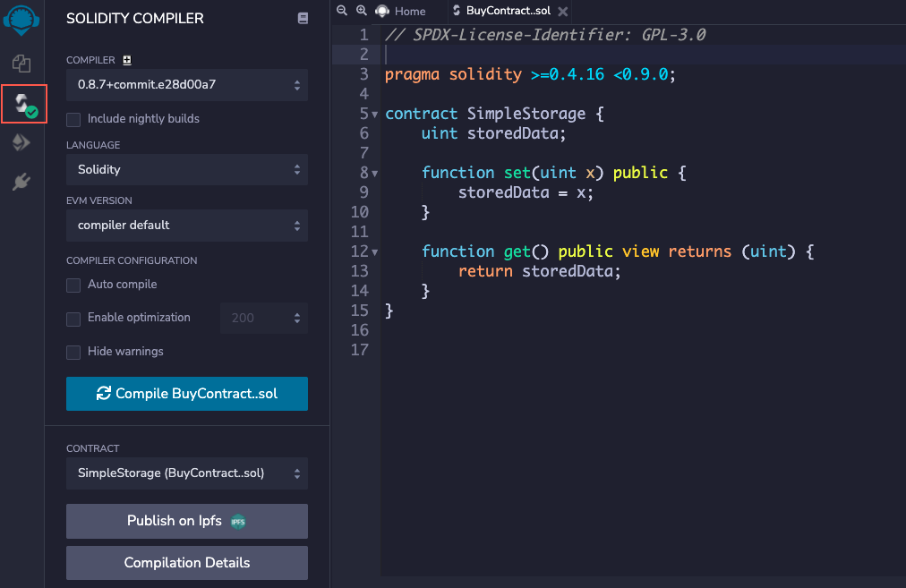The height and width of the screenshot is (588, 906).
Task: Click the zoom out magnifier icon
Action: pyautogui.click(x=341, y=11)
